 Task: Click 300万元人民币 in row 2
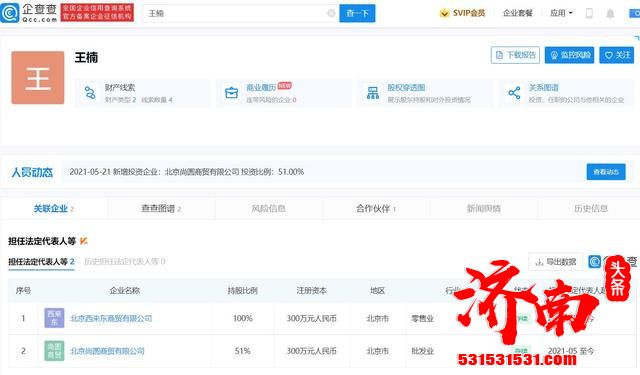point(311,351)
